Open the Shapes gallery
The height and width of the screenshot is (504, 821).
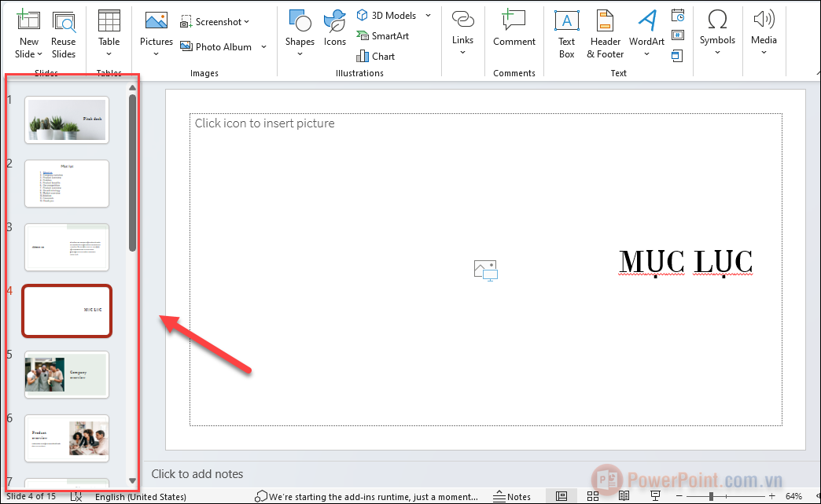tap(300, 34)
